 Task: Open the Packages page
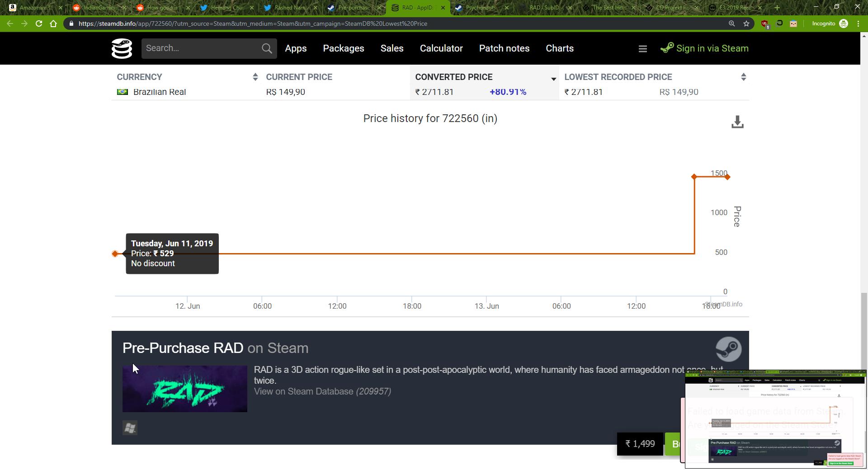pyautogui.click(x=344, y=48)
